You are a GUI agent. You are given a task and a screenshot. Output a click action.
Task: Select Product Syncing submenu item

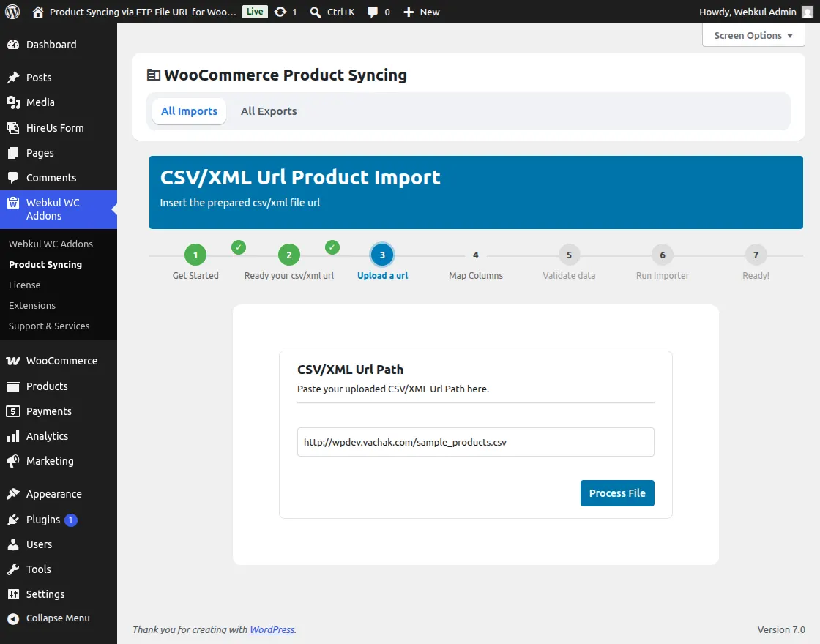tap(45, 264)
